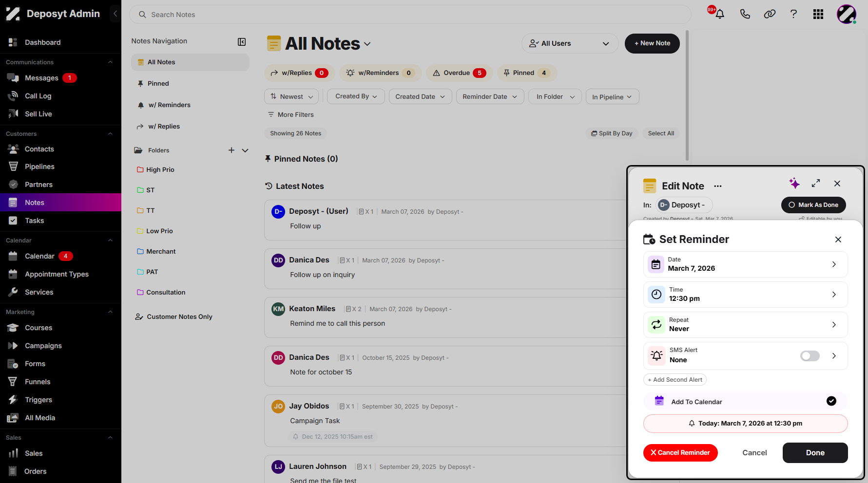Open the In Pipeline filter dropdown
The width and height of the screenshot is (868, 483).
click(x=612, y=96)
